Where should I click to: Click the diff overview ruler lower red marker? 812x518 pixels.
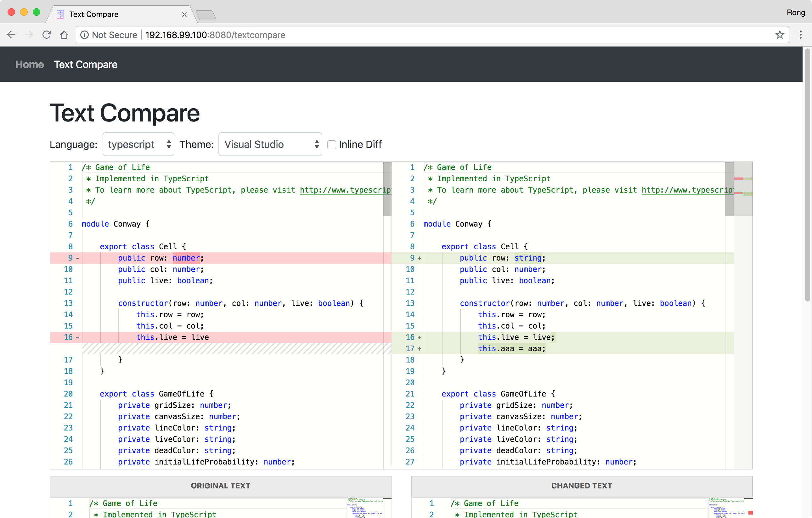[738, 193]
